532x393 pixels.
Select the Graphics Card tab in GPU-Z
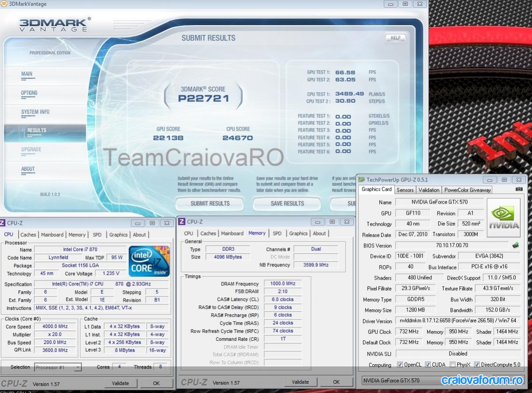click(x=377, y=189)
